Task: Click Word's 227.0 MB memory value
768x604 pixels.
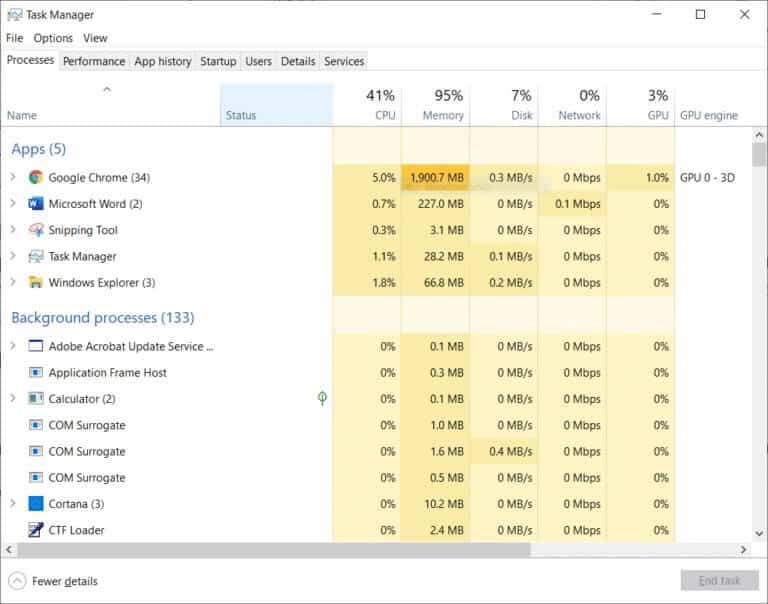Action: 440,204
